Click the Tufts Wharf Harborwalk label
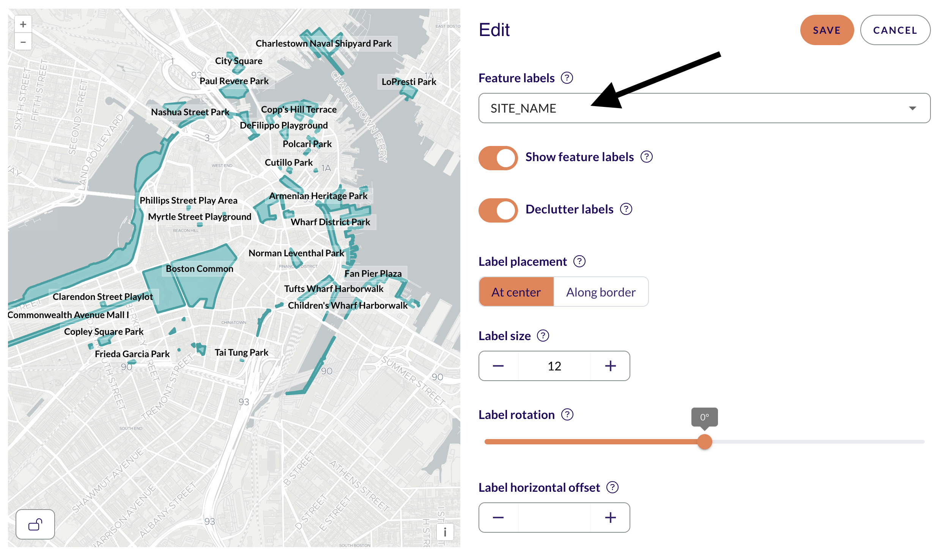 [334, 289]
